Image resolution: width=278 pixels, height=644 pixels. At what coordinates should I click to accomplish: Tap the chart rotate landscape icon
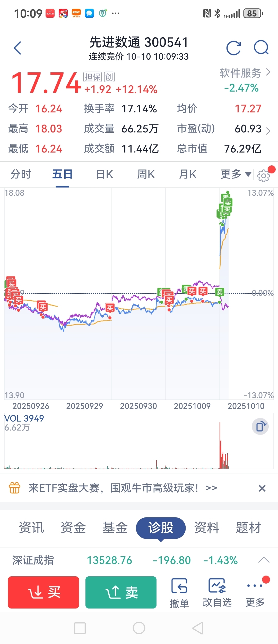260,426
